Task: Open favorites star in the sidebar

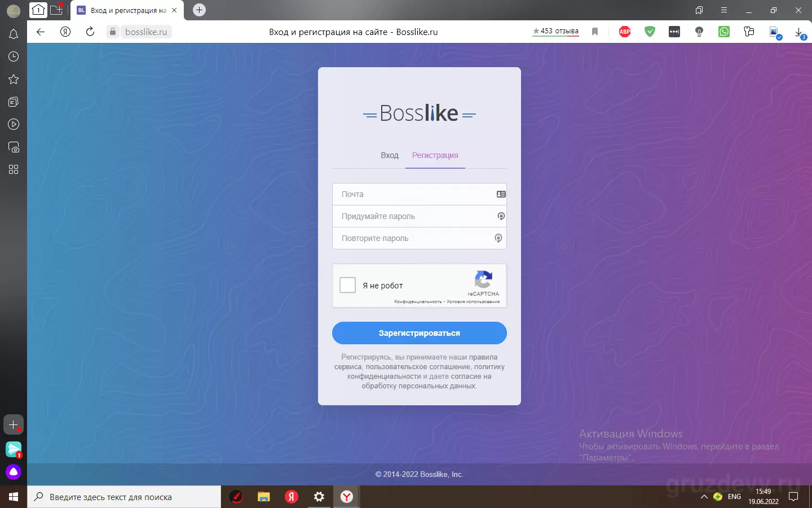Action: coord(14,80)
